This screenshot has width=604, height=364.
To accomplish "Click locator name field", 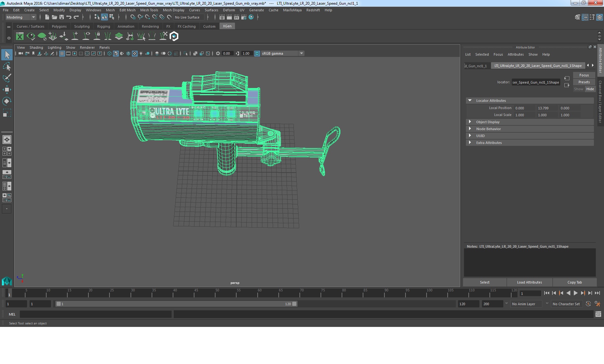I will (x=536, y=82).
